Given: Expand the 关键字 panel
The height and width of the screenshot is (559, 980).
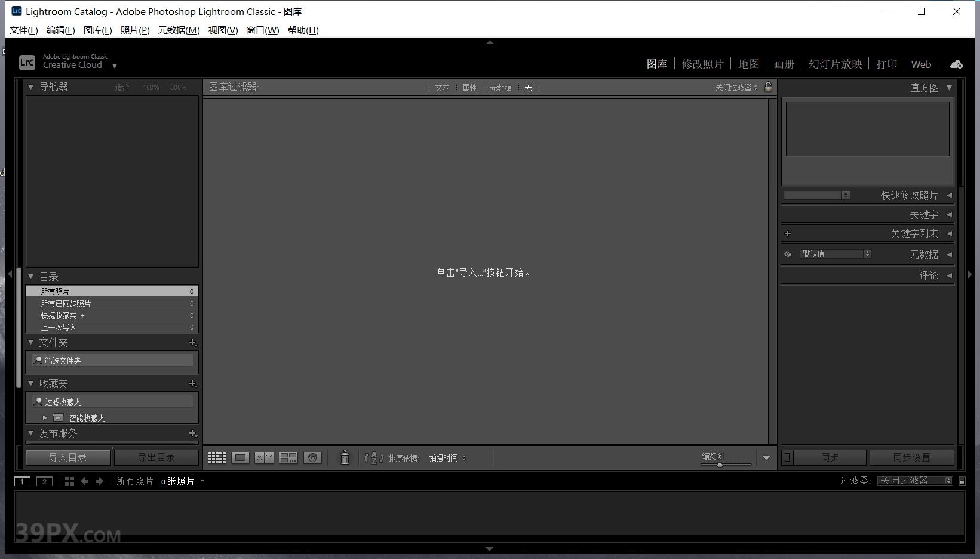Looking at the screenshot, I should click(x=949, y=214).
